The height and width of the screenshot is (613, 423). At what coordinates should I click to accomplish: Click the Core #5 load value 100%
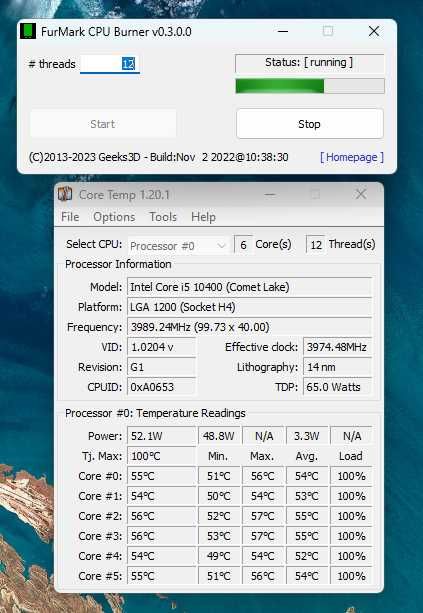click(x=351, y=576)
